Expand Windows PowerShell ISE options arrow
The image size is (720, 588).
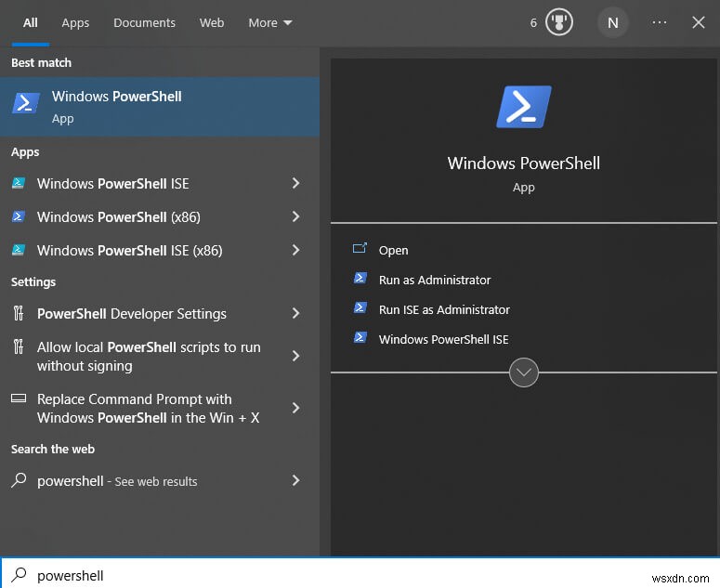[x=296, y=183]
